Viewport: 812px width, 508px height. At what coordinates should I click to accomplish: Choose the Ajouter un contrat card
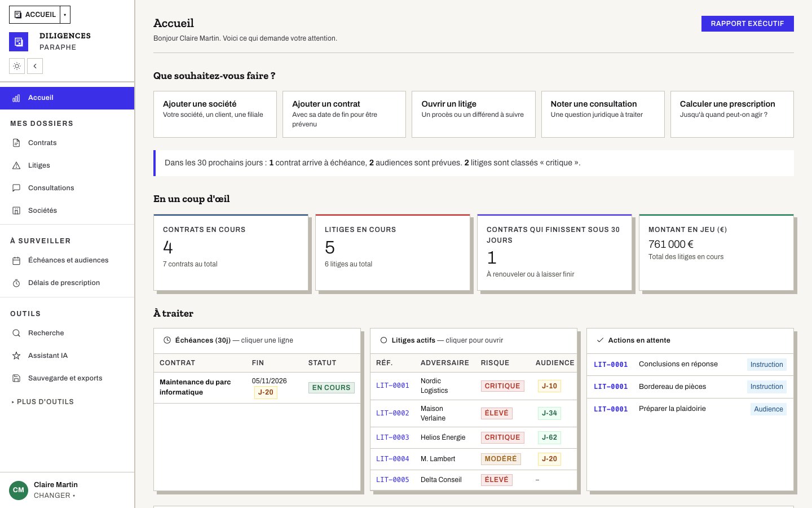click(x=344, y=114)
